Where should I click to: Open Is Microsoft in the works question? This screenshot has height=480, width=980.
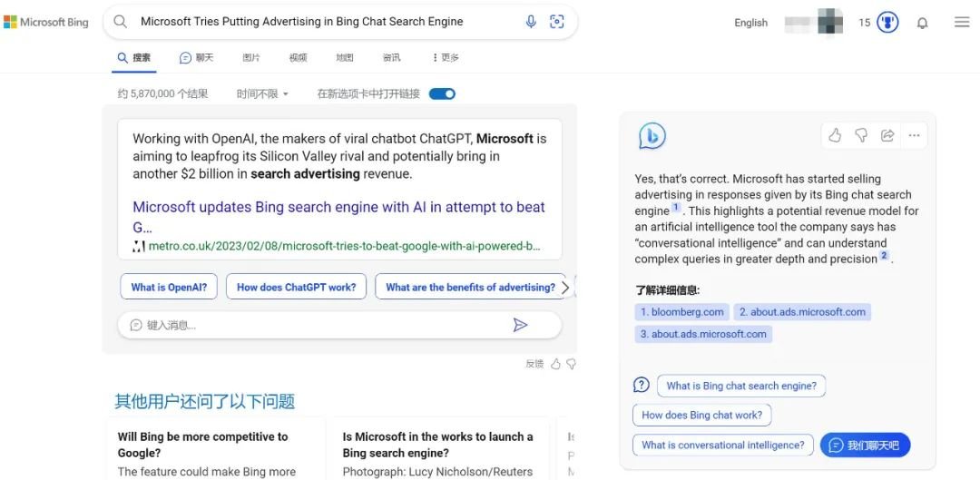(x=437, y=445)
